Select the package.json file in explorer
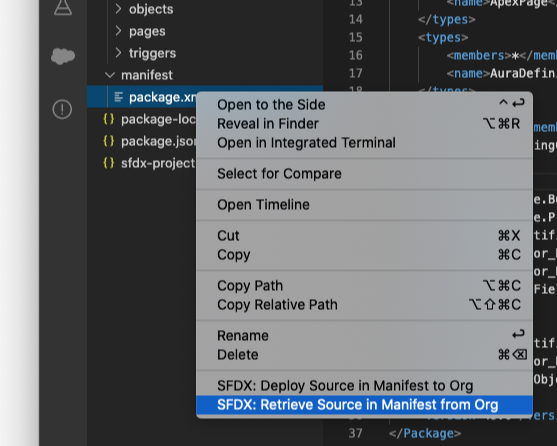557x446 pixels. click(142, 141)
